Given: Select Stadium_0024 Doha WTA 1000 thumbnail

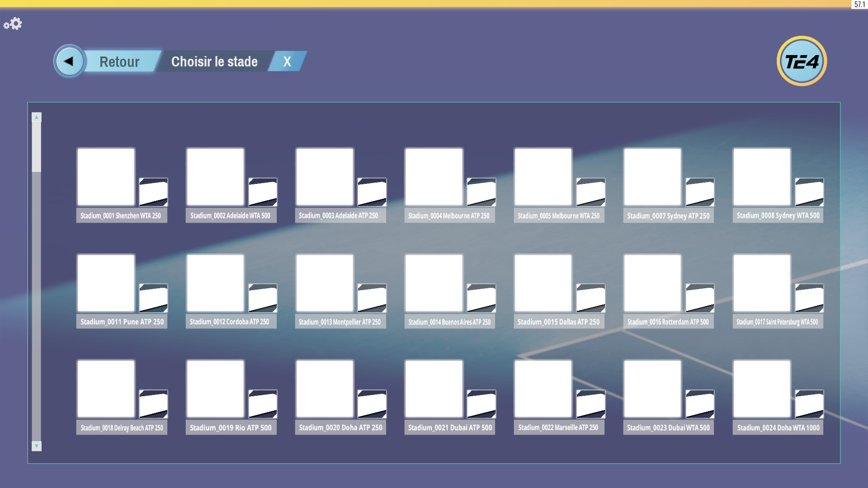Looking at the screenshot, I should pyautogui.click(x=762, y=389).
